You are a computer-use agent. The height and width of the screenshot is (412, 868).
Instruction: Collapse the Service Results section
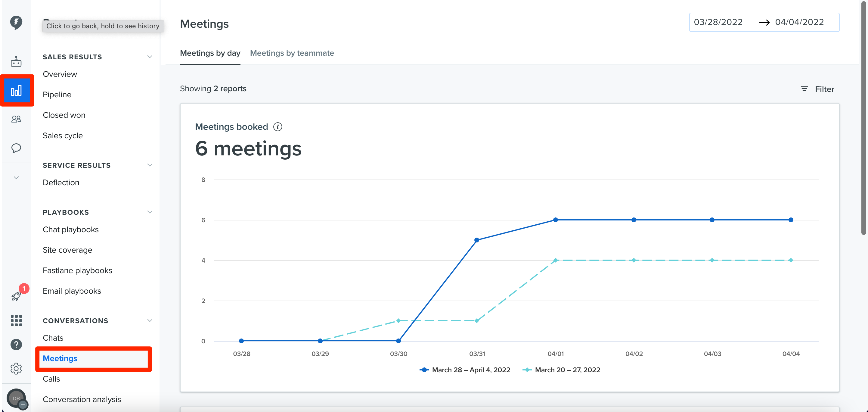tap(150, 165)
